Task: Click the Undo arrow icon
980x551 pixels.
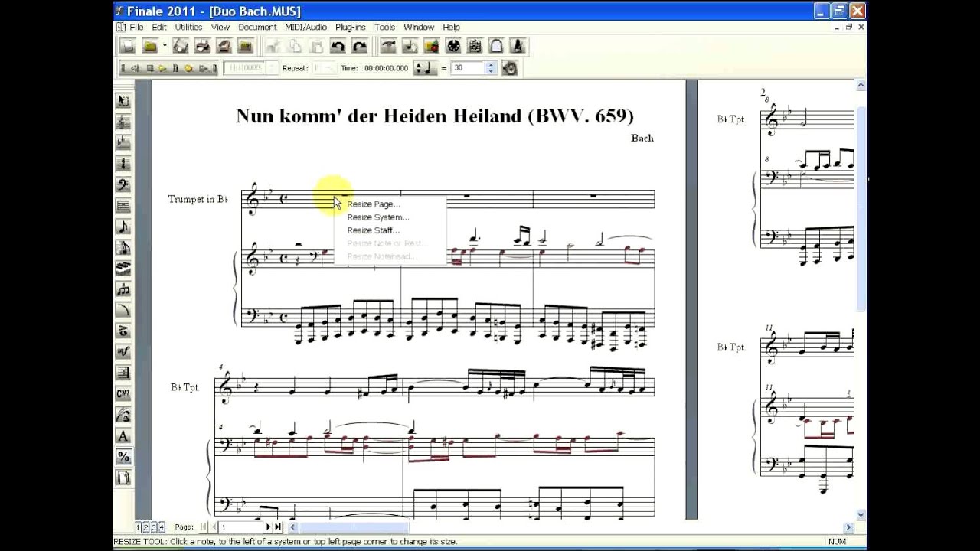Action: click(338, 46)
